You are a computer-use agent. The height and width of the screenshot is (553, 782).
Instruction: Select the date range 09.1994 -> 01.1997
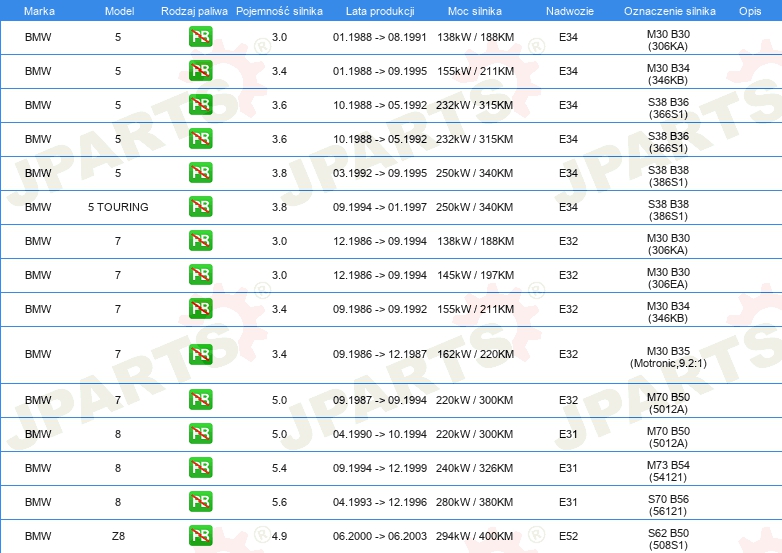pyautogui.click(x=380, y=207)
